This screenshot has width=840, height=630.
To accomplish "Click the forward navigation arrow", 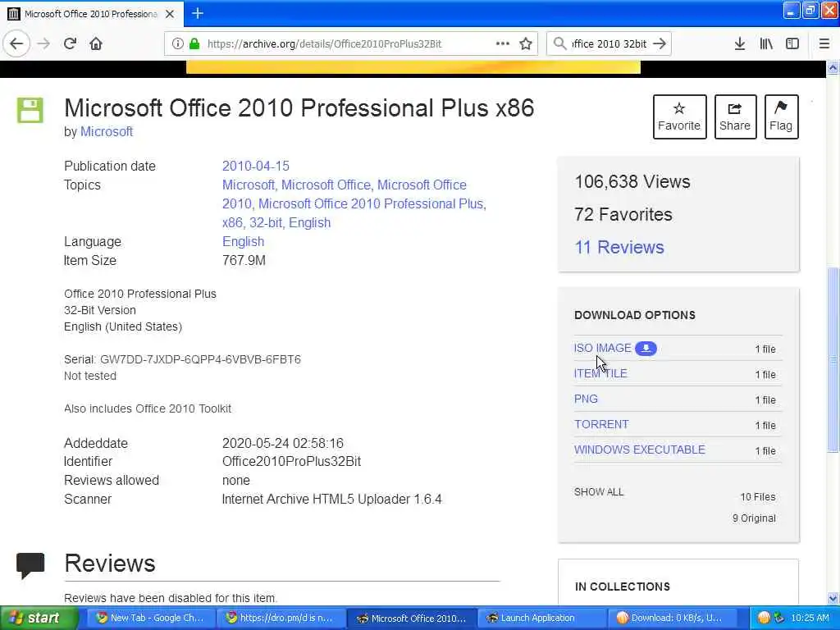I will click(x=44, y=44).
